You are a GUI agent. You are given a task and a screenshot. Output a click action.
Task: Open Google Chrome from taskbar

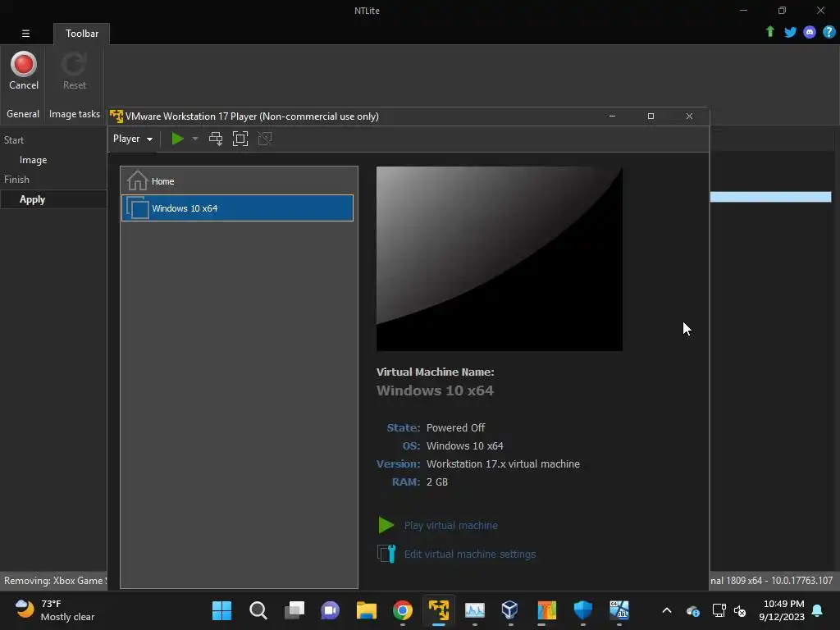pyautogui.click(x=402, y=610)
